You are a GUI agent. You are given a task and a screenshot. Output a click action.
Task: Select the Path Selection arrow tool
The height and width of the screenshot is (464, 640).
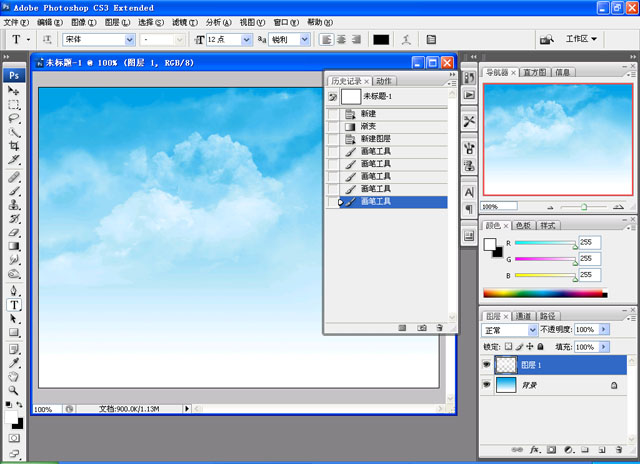(x=13, y=319)
